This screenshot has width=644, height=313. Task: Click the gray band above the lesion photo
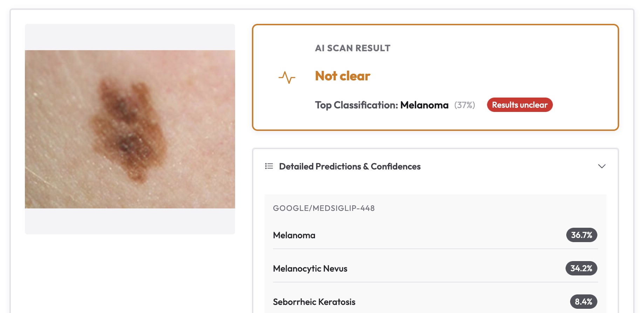130,37
